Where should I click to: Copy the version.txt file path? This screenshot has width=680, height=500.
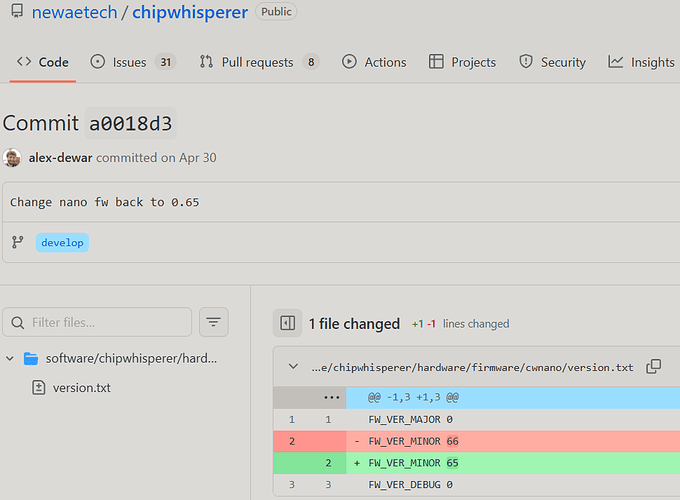click(653, 367)
